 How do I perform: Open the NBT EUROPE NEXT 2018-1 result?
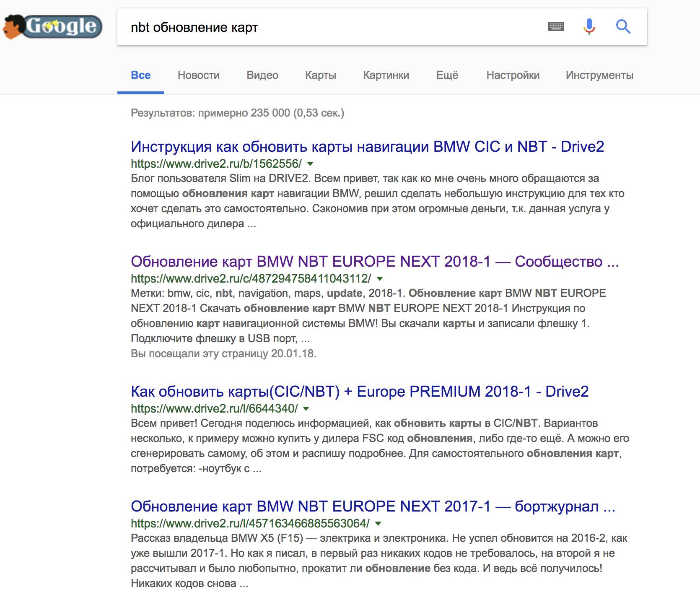pyautogui.click(x=374, y=262)
